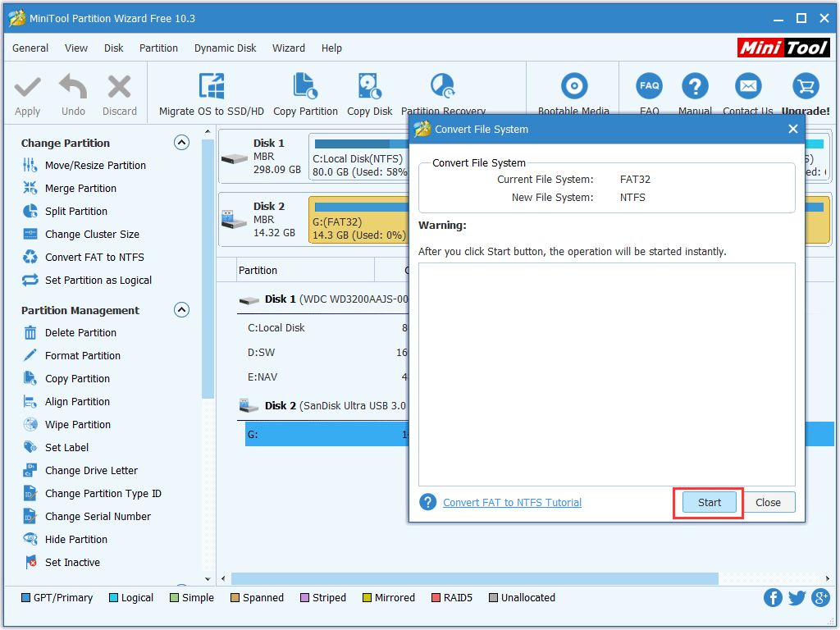This screenshot has width=840, height=630.
Task: Select C:Local Disk(NTFS) partition block
Action: click(359, 158)
